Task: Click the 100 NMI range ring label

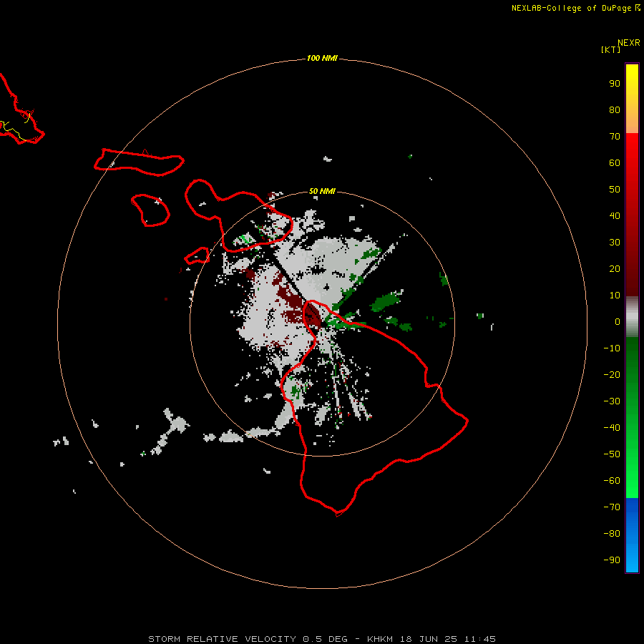Action: 322,59
